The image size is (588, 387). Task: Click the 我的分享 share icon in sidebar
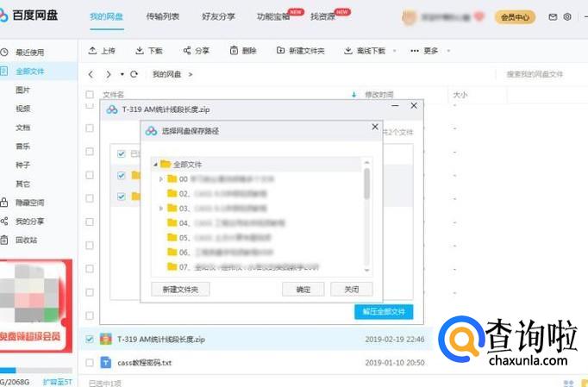pyautogui.click(x=3, y=222)
